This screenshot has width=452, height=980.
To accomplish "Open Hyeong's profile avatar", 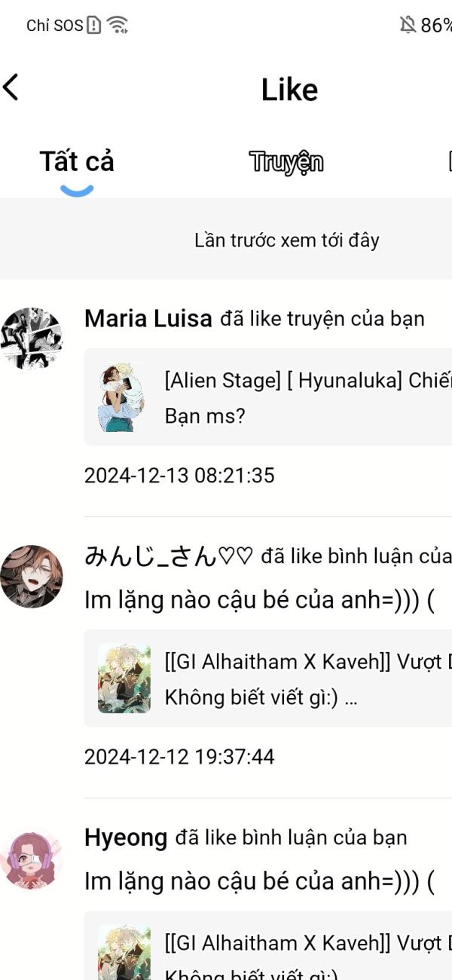I will [31, 859].
